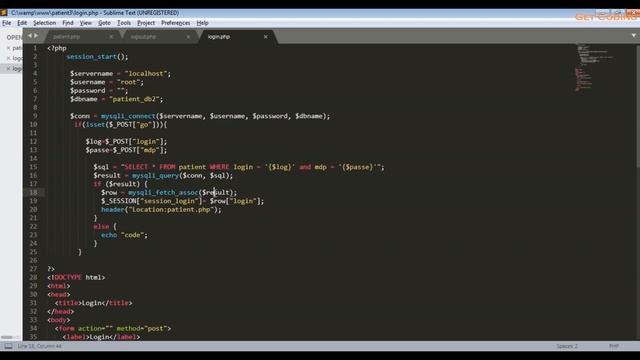Click the editor vertical scrollbar
This screenshot has width=640, height=360.
[x=638, y=192]
